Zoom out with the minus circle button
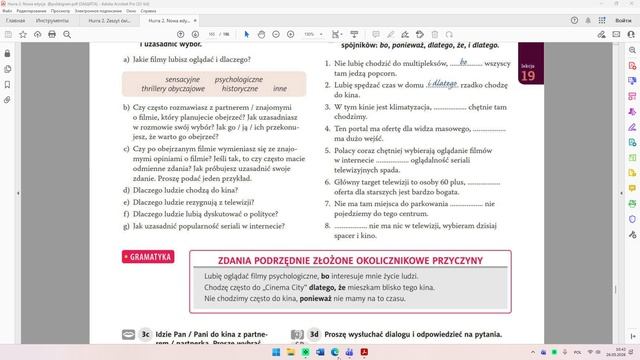Screen dimensions: 640x360 point(276,35)
